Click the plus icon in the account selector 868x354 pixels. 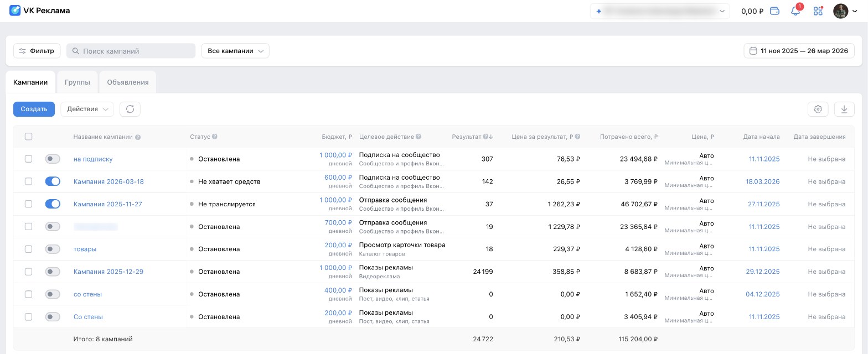599,11
